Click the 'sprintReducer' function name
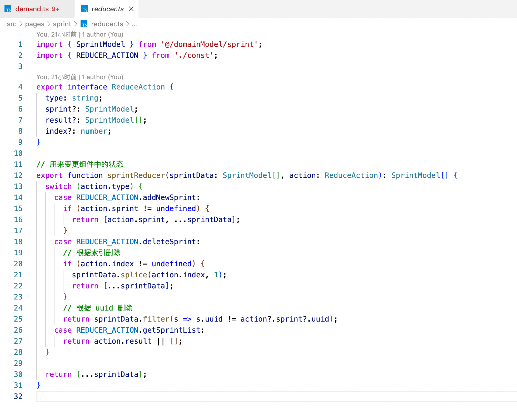The width and height of the screenshot is (517, 420). (136, 175)
